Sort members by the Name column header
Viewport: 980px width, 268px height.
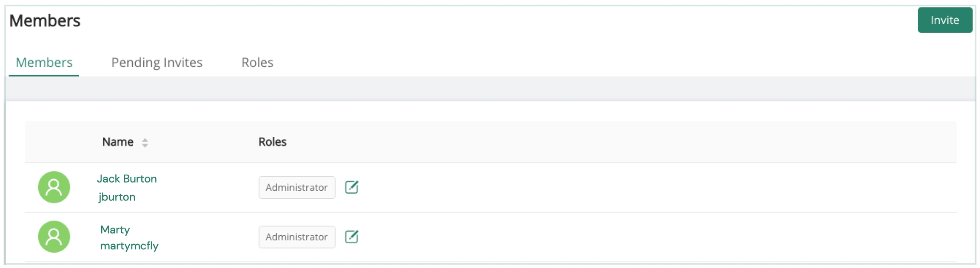click(118, 142)
